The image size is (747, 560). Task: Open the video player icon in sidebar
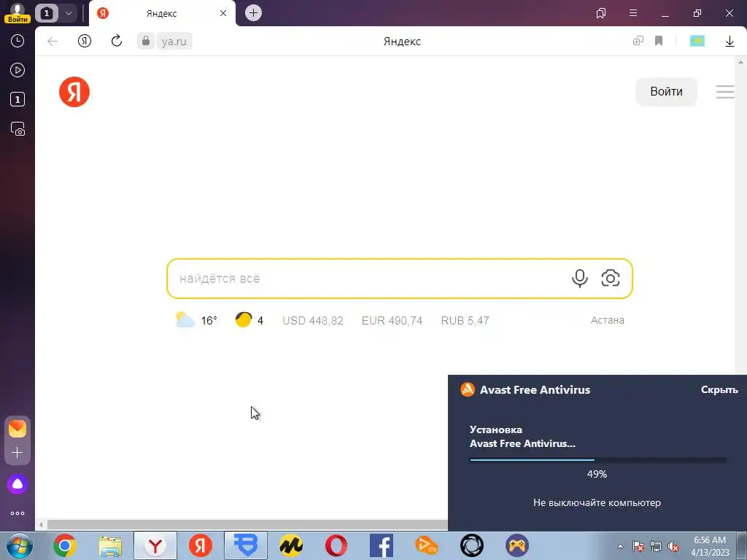(18, 71)
